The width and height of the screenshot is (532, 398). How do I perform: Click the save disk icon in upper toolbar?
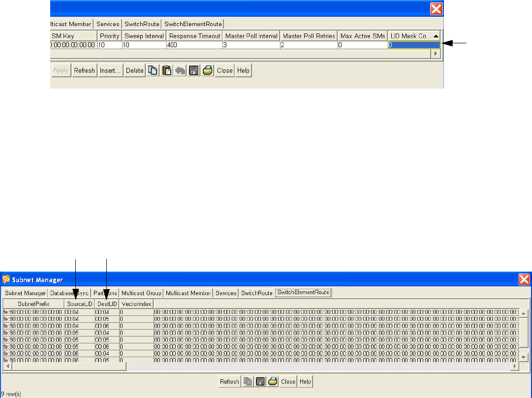click(x=194, y=70)
